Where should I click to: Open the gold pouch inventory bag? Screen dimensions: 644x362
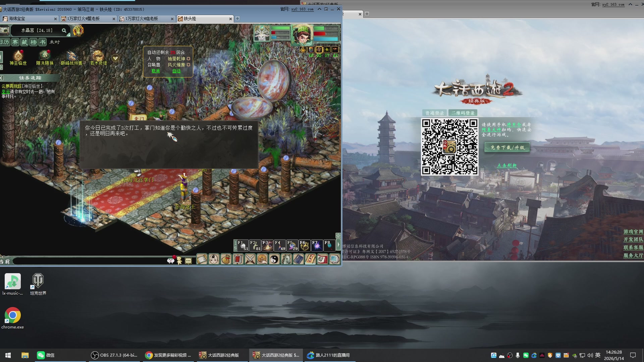pyautogui.click(x=226, y=259)
